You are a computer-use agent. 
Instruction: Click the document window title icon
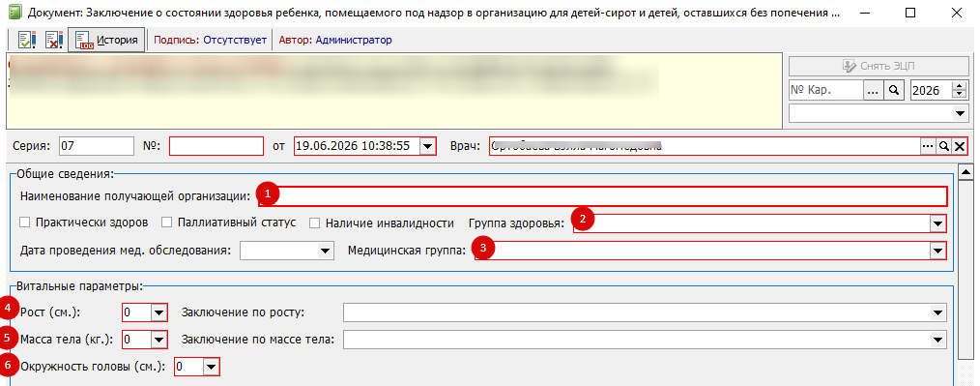tap(16, 12)
